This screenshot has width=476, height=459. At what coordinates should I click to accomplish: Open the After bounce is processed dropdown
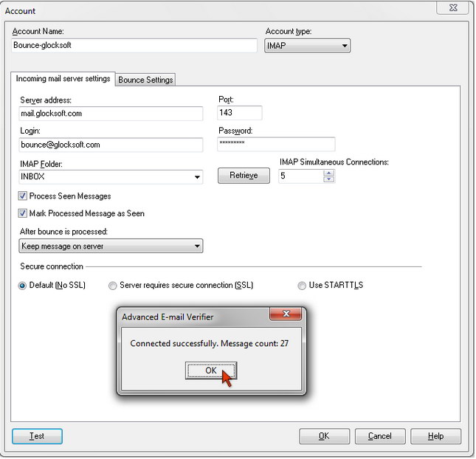point(111,246)
